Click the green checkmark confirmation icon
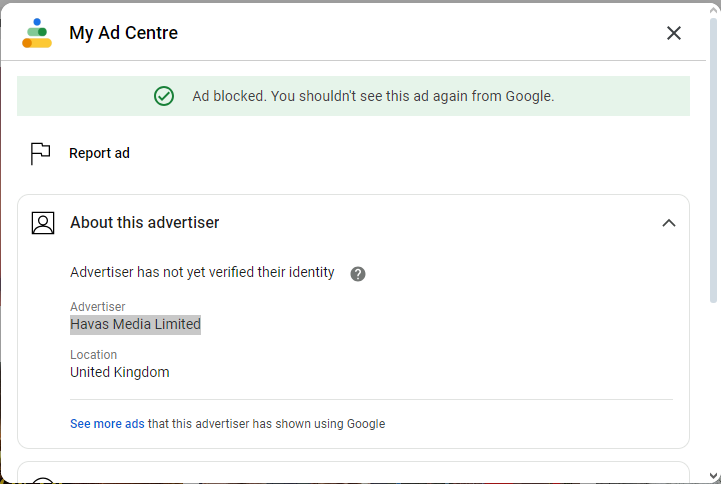Image resolution: width=721 pixels, height=484 pixels. click(x=164, y=96)
